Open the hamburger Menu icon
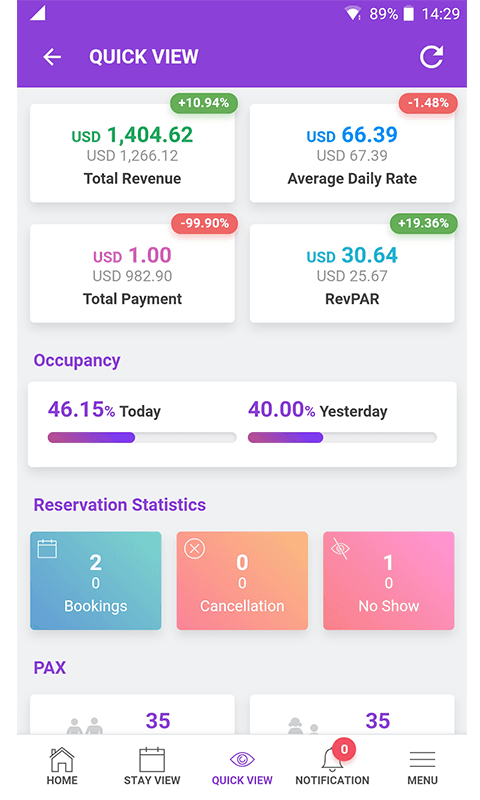Viewport: 480px width, 800px height. pos(422,759)
